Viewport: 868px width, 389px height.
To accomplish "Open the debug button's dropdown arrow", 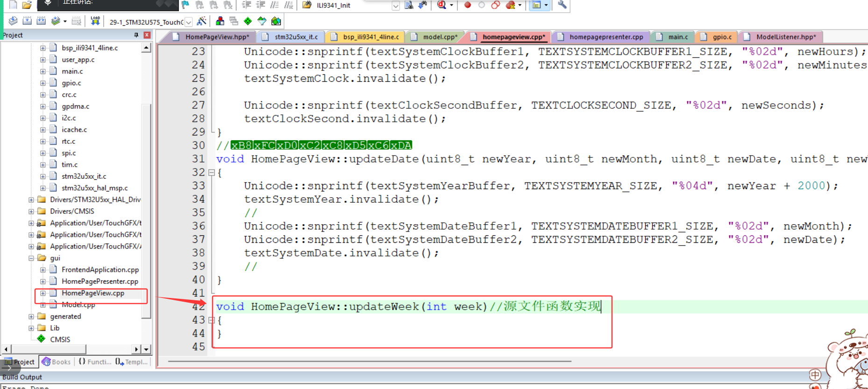I will coord(451,5).
